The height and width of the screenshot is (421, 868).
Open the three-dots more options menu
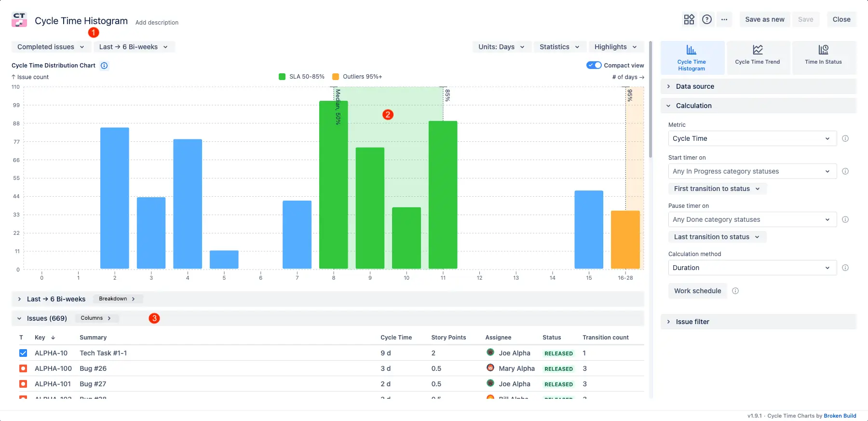(x=724, y=19)
